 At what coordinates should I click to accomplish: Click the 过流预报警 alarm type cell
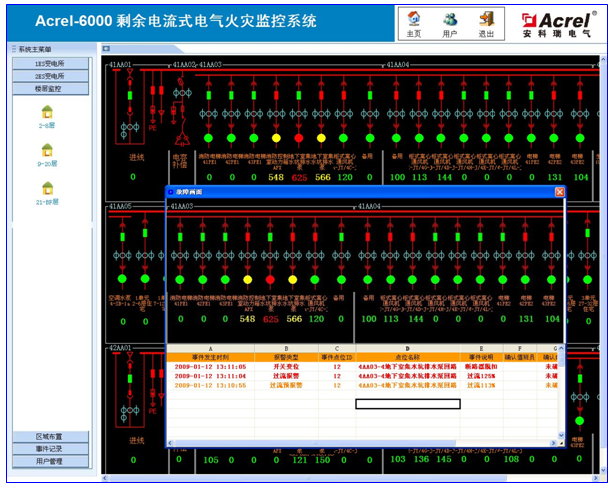(x=286, y=386)
